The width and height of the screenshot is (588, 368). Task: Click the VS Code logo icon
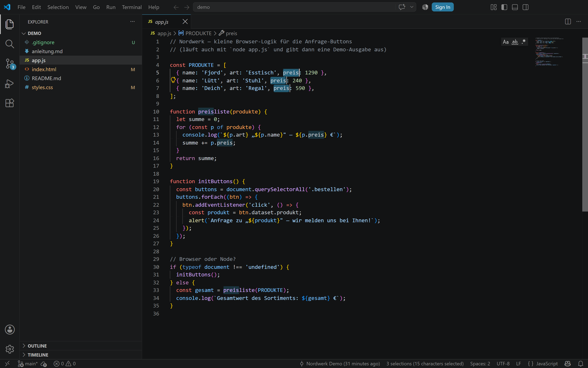click(x=7, y=7)
